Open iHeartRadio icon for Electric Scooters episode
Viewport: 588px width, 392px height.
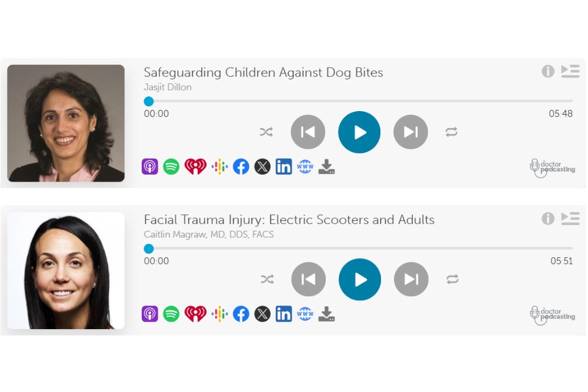195,314
